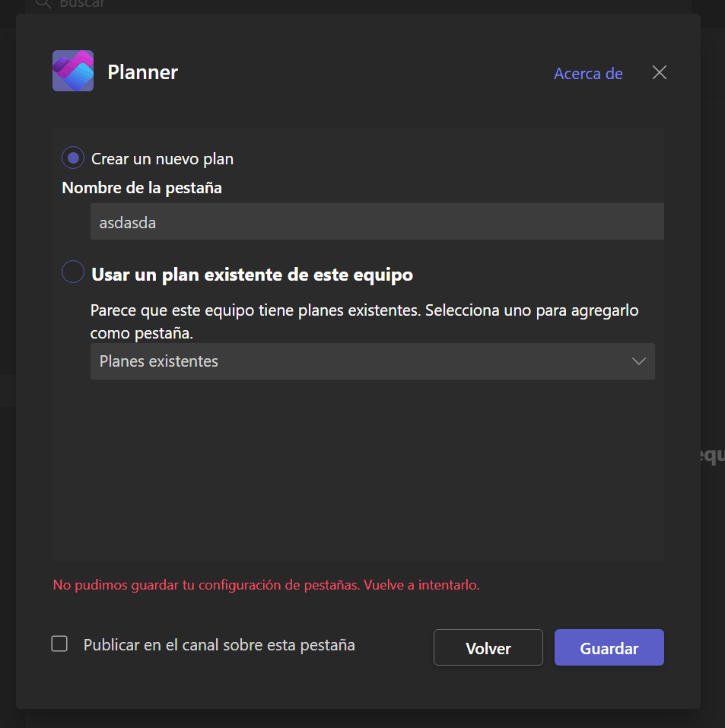Click the search magnifier icon behind the dialog
725x728 pixels.
pos(43,4)
